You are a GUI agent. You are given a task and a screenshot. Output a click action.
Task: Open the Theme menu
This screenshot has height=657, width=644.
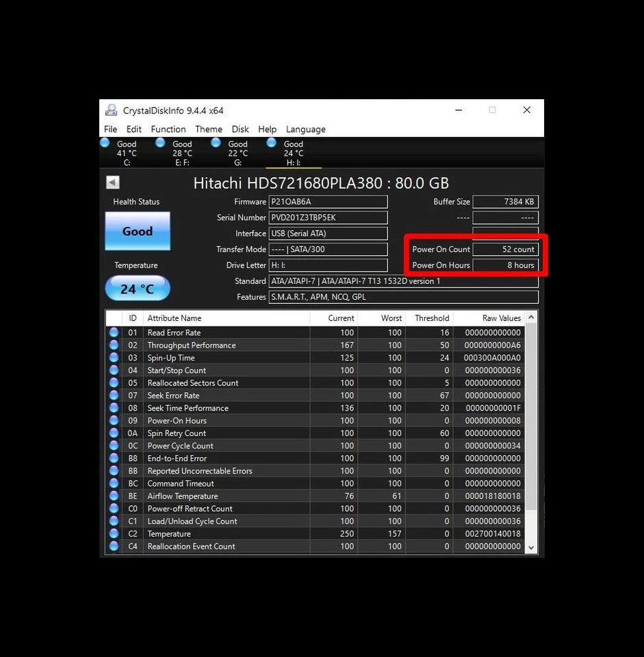(x=208, y=129)
